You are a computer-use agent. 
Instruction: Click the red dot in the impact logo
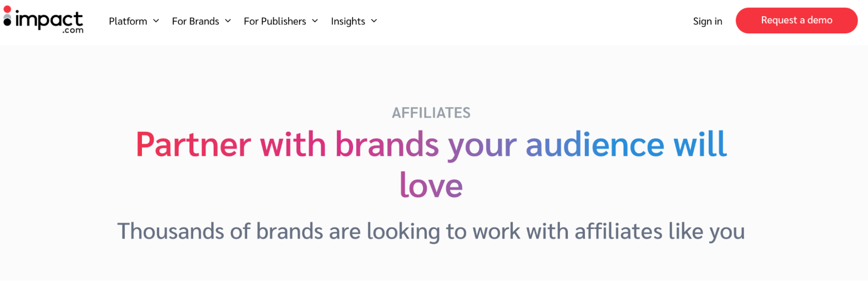7,9
